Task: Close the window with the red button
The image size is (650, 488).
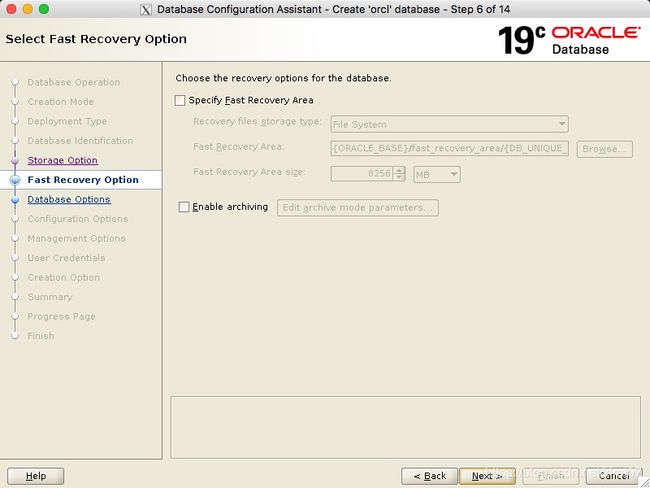Action: (12, 9)
